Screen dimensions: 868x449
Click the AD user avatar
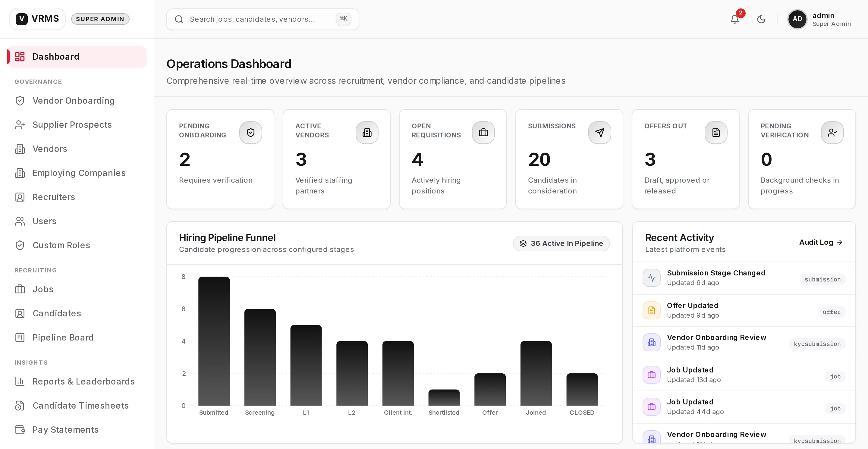(797, 19)
